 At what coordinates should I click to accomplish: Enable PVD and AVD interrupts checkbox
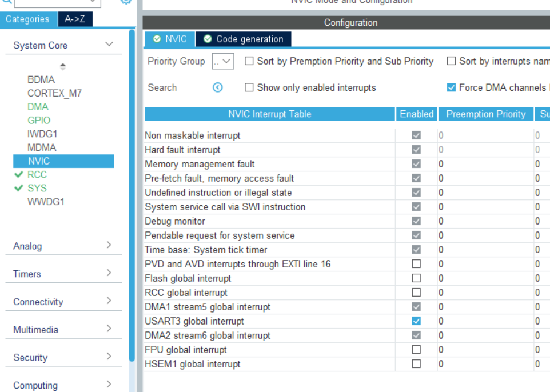[416, 263]
